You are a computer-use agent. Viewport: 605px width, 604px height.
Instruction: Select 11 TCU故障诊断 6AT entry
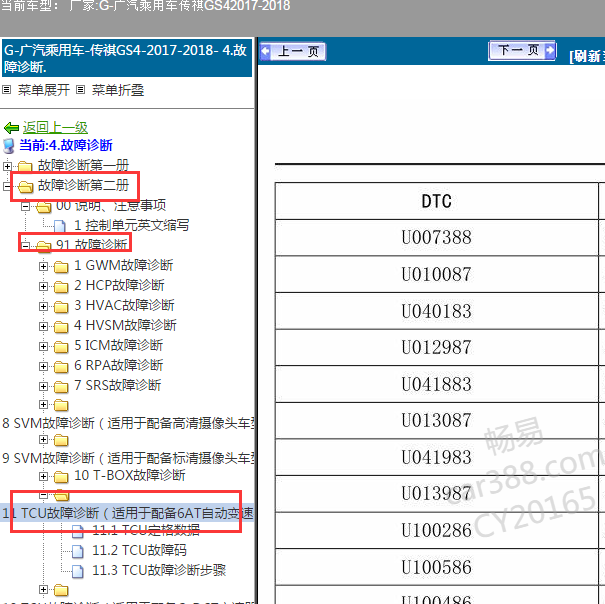pos(128,513)
